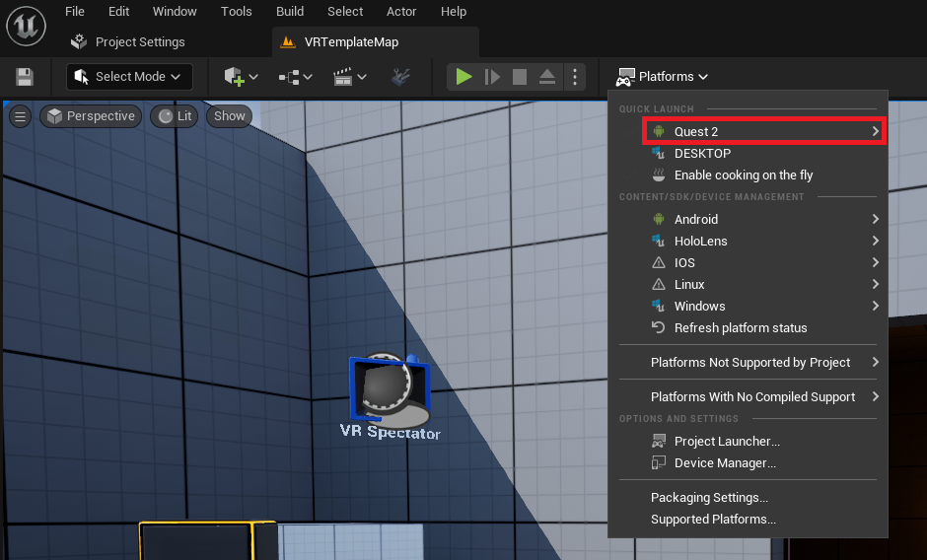Toggle Enable cooking on the fly
This screenshot has width=927, height=560.
(748, 175)
